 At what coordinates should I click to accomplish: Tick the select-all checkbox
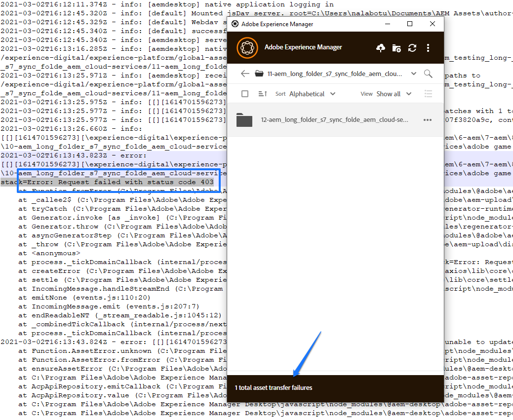coord(245,94)
